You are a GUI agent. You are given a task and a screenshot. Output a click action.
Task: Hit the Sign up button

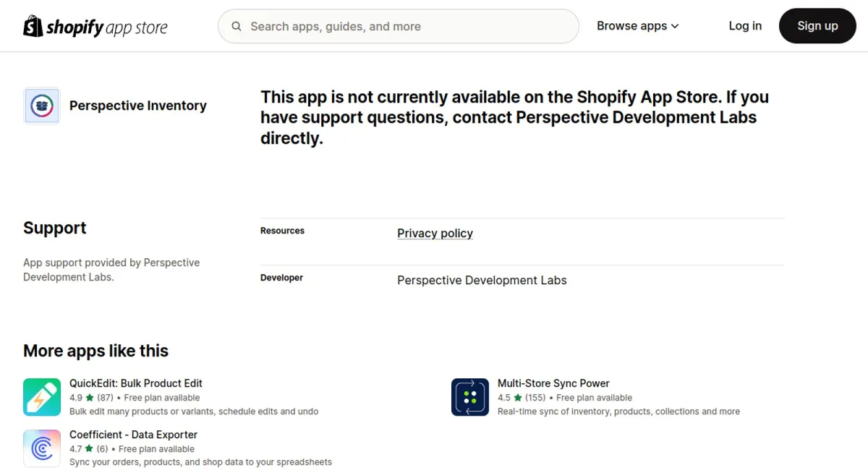pyautogui.click(x=817, y=26)
